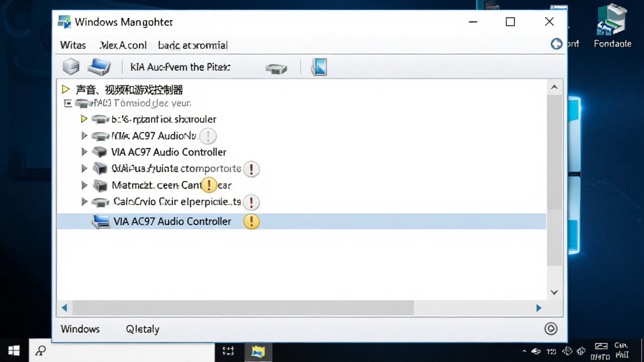Click the device icon of selected VIA AC97 row
The width and height of the screenshot is (644, 362).
101,222
